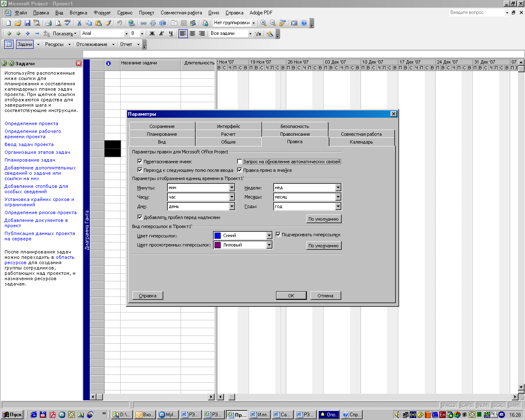Undo last action icon
This screenshot has height=420, width=525.
[x=119, y=23]
